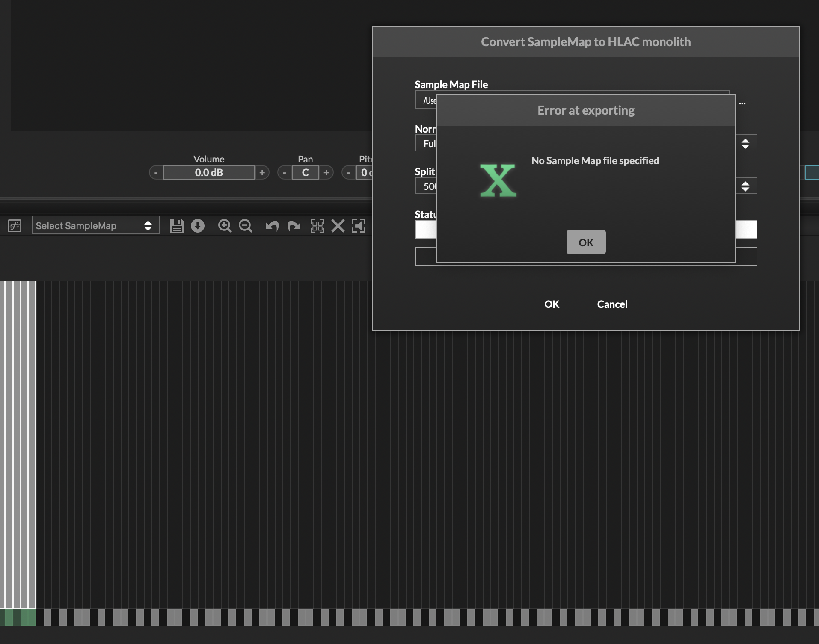819x644 pixels.
Task: Click the Pan value field showing C
Action: point(305,173)
